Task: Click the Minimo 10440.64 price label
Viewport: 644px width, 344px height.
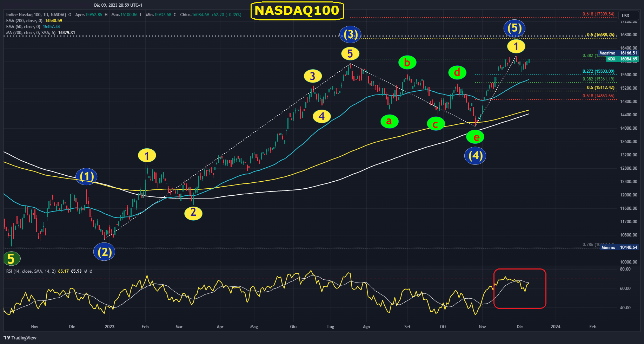Action: point(619,247)
